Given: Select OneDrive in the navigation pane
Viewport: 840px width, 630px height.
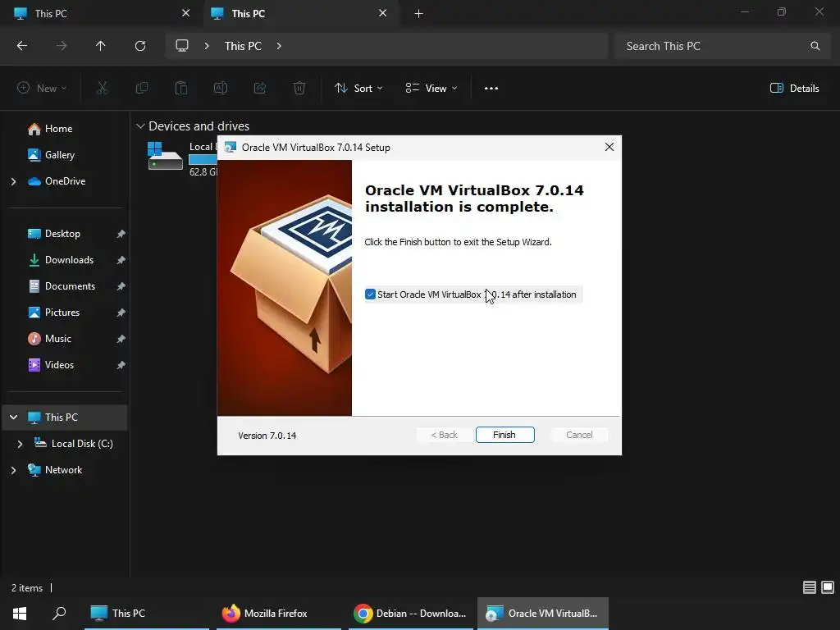Looking at the screenshot, I should tap(65, 181).
